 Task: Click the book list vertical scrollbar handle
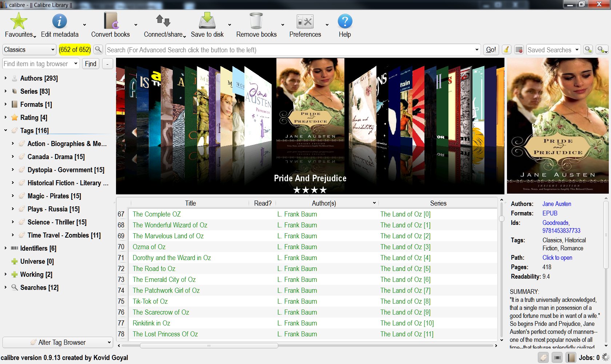[502, 218]
